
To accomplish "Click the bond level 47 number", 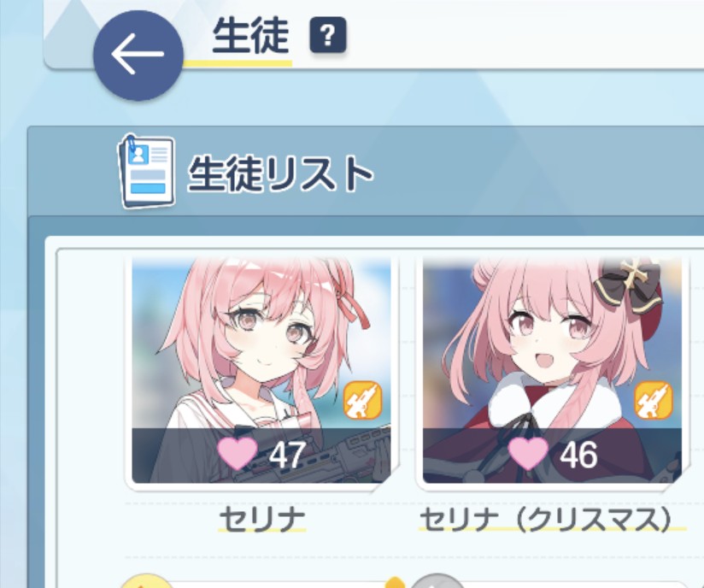I will tap(287, 455).
